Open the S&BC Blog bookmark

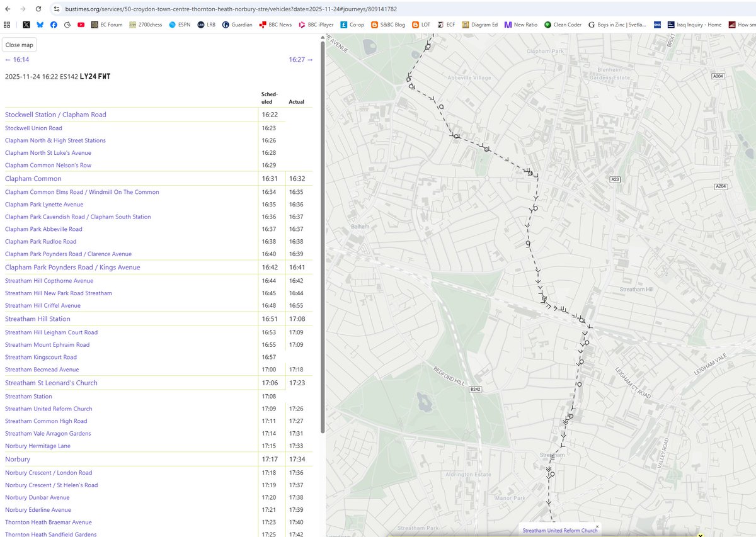(389, 25)
